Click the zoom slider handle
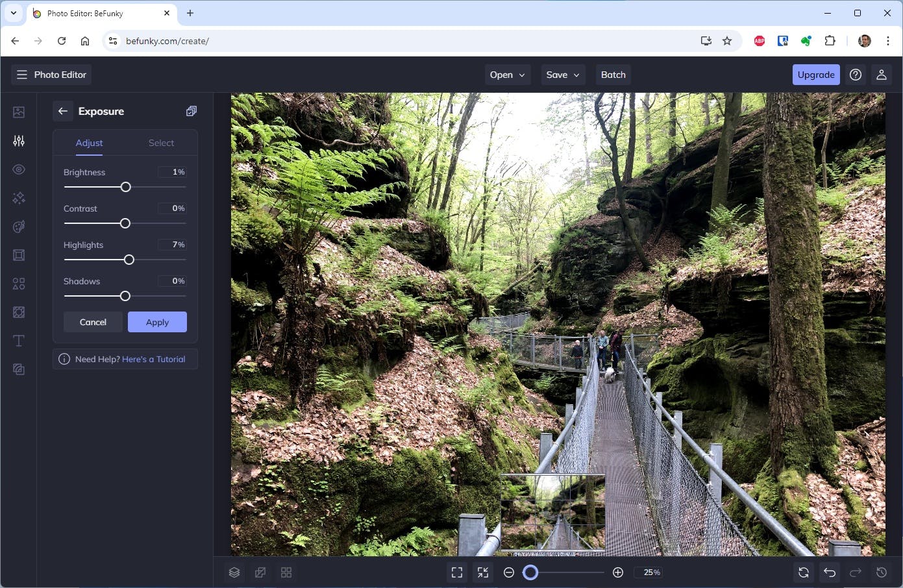 (530, 572)
